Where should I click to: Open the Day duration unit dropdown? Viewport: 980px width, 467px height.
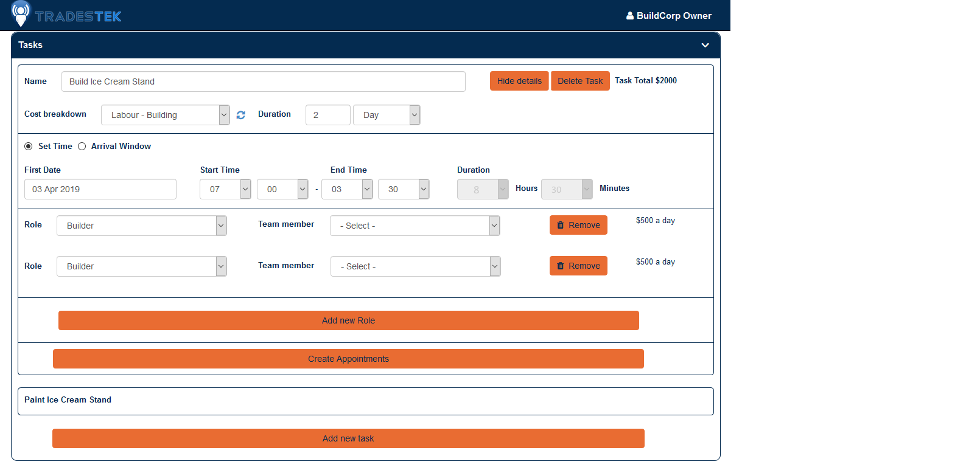tap(387, 115)
